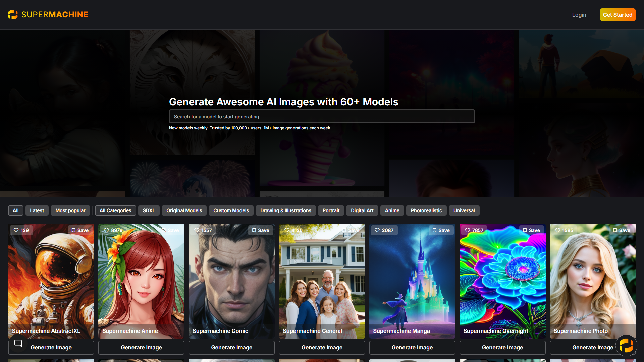
Task: Filter by Custom Models
Action: [x=231, y=210]
